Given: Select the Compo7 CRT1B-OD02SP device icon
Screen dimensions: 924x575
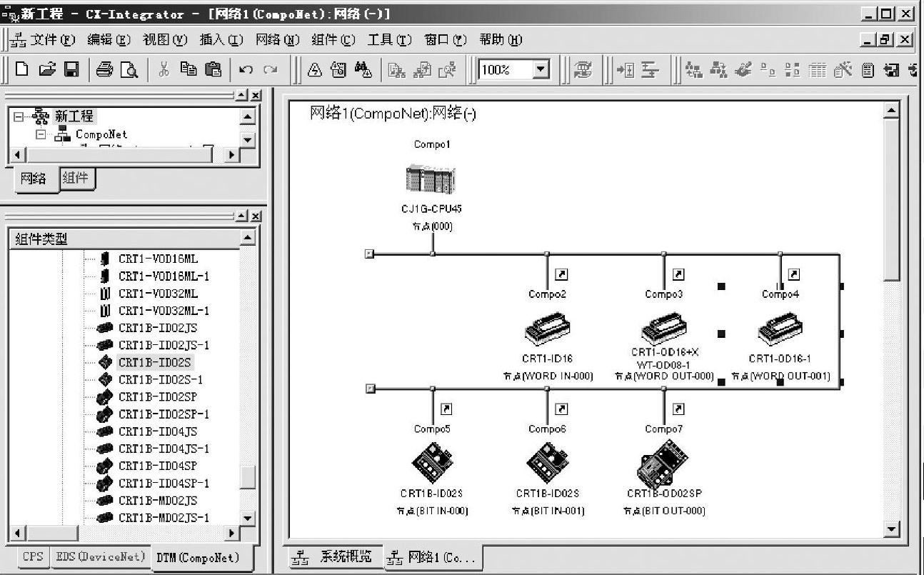Looking at the screenshot, I should click(x=662, y=463).
